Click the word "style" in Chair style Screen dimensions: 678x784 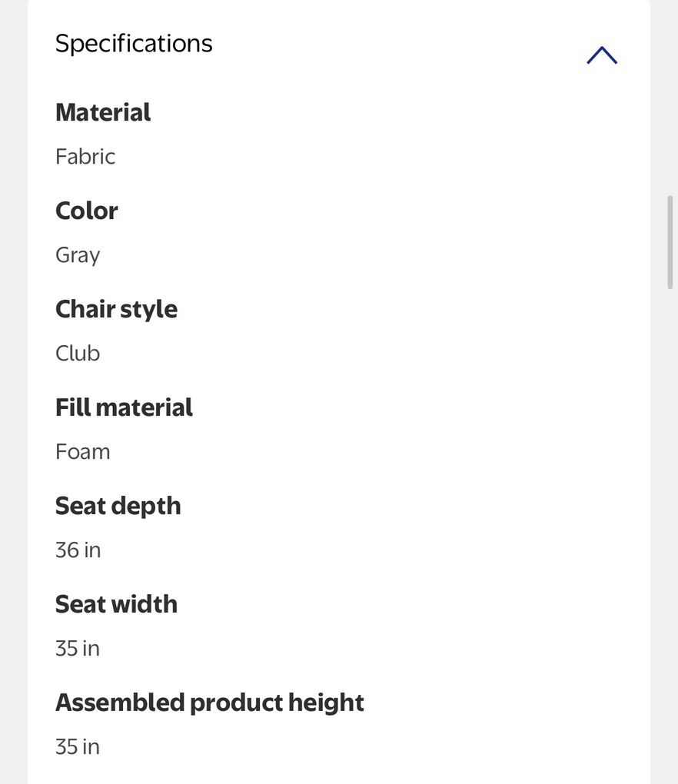click(149, 309)
